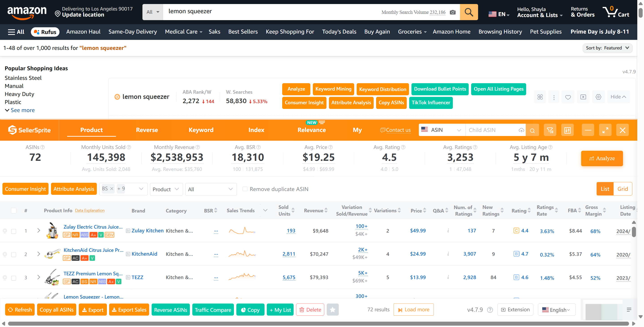The height and width of the screenshot is (327, 644).
Task: Expand row 2 KitchenAid product details
Action: tap(38, 254)
